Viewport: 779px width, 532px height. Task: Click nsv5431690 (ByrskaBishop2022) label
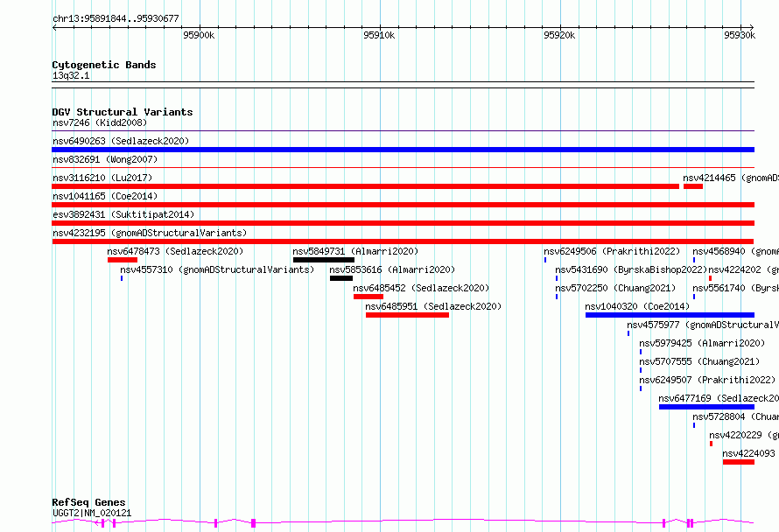[x=631, y=269]
